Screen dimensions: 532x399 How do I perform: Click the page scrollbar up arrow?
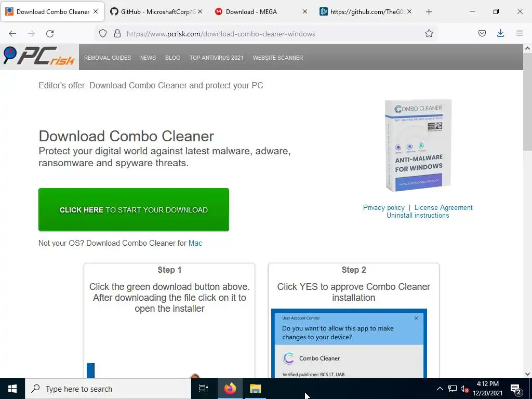click(x=527, y=48)
